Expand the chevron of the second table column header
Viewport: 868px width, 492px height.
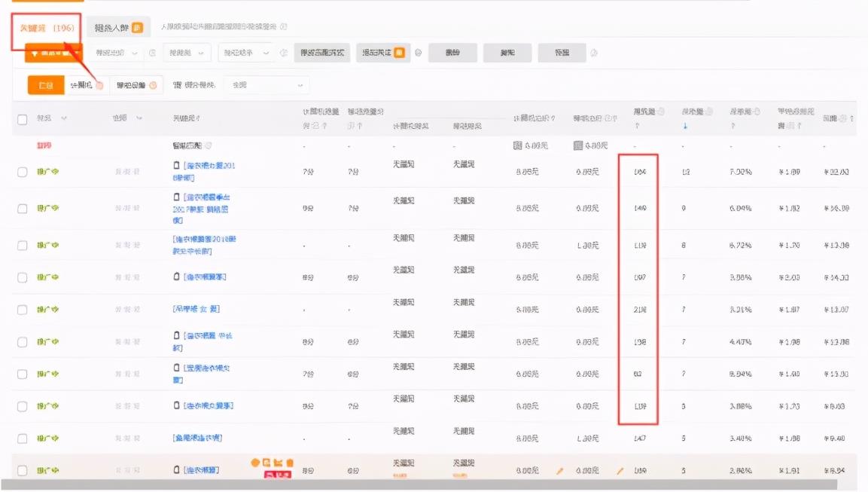click(x=139, y=118)
